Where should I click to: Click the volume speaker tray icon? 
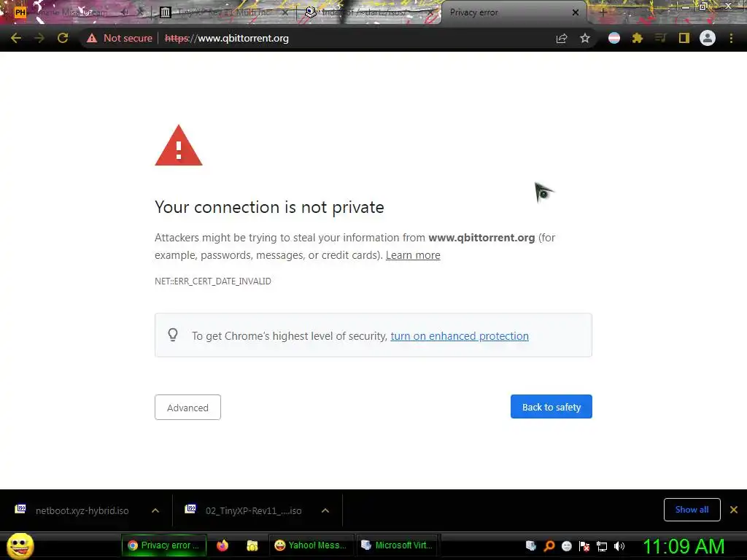(619, 545)
